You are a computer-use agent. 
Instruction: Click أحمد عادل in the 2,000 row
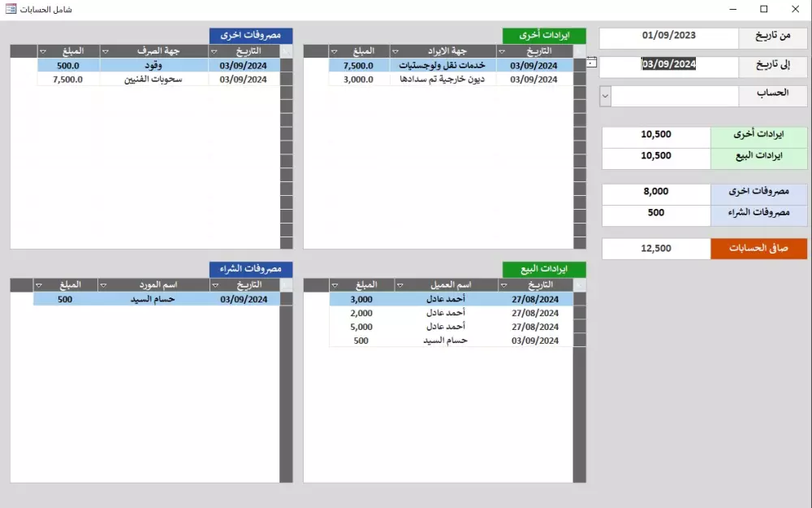pyautogui.click(x=445, y=313)
